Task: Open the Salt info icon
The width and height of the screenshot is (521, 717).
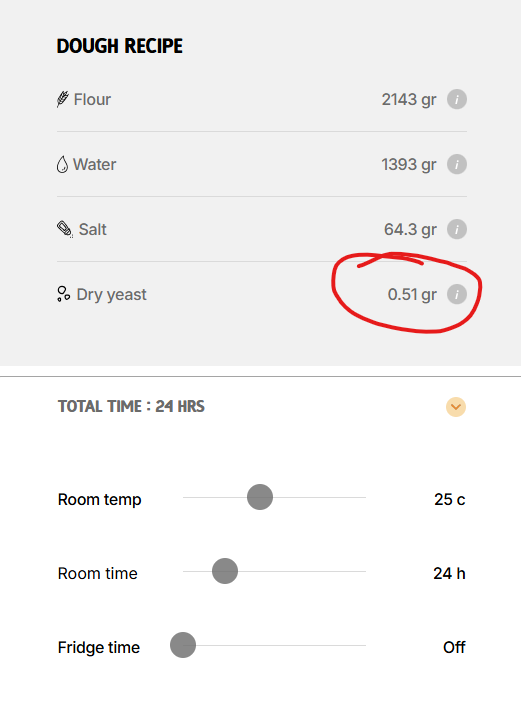Action: coord(457,229)
